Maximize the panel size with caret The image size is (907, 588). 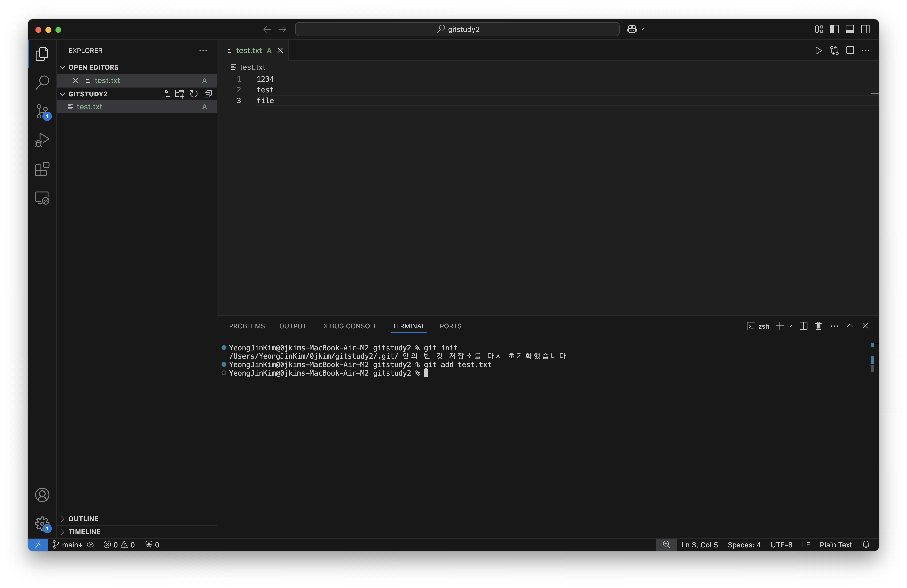[850, 326]
